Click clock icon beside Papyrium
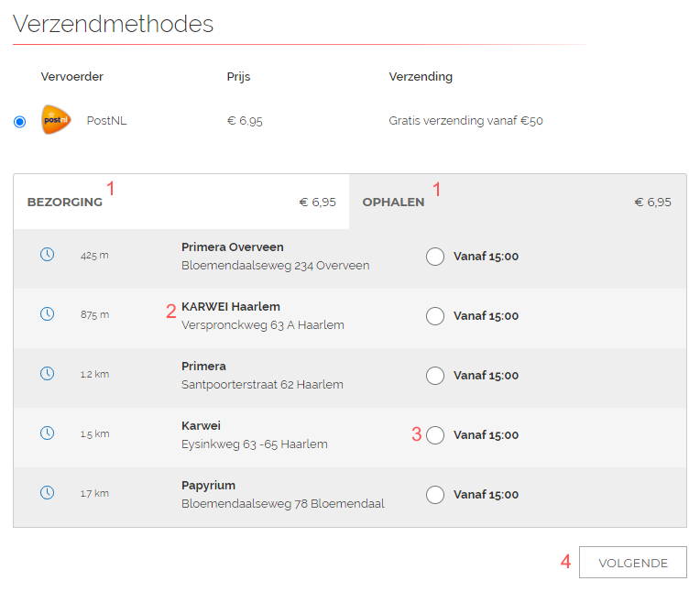This screenshot has width=700, height=592. (x=48, y=492)
